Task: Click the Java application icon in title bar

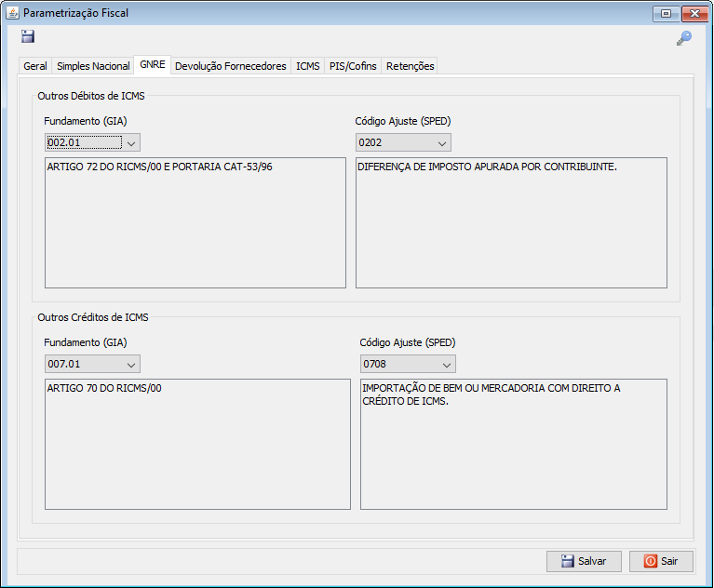Action: [13, 14]
